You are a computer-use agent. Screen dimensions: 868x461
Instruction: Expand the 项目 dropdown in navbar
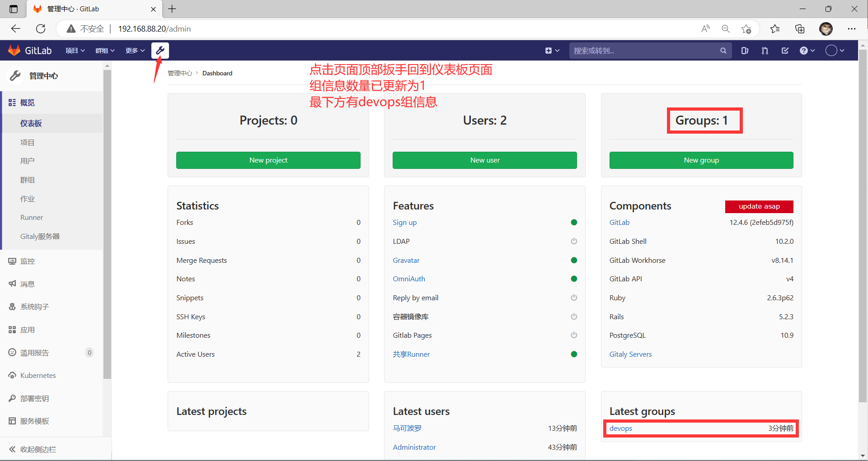click(75, 51)
